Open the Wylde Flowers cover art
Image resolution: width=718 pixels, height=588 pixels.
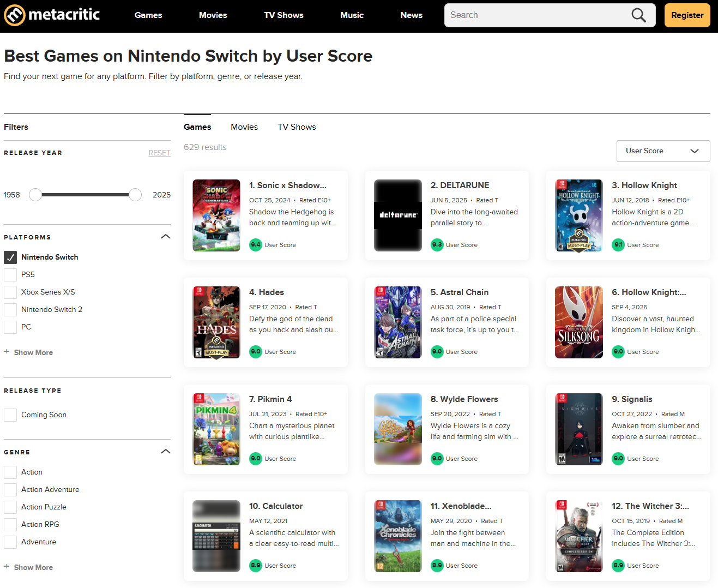pyautogui.click(x=398, y=429)
